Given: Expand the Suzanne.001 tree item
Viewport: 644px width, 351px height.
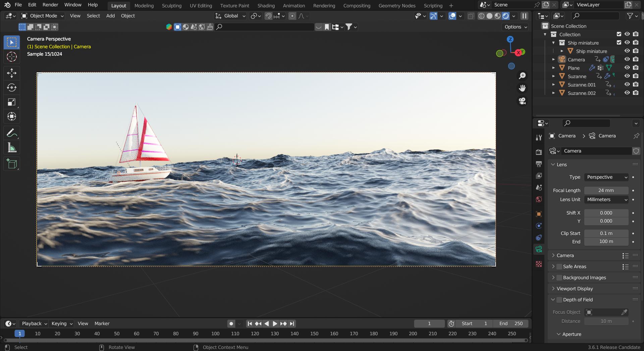Looking at the screenshot, I should click(553, 84).
